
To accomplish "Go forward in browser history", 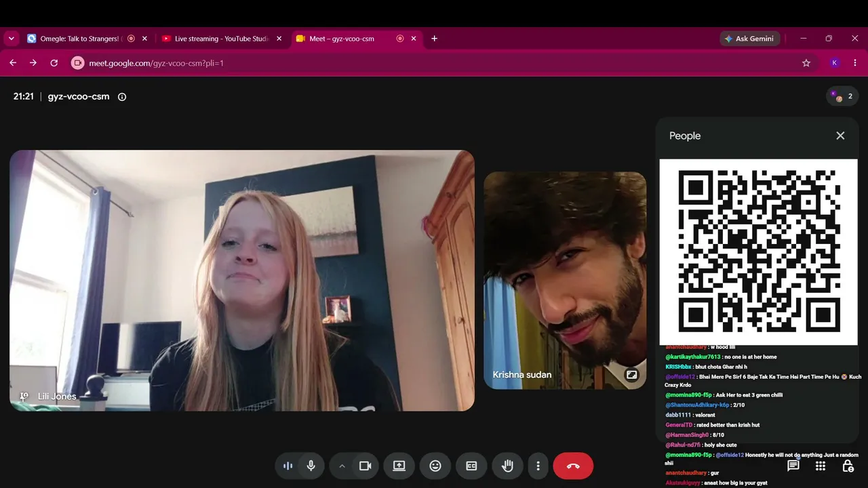I will (x=33, y=63).
